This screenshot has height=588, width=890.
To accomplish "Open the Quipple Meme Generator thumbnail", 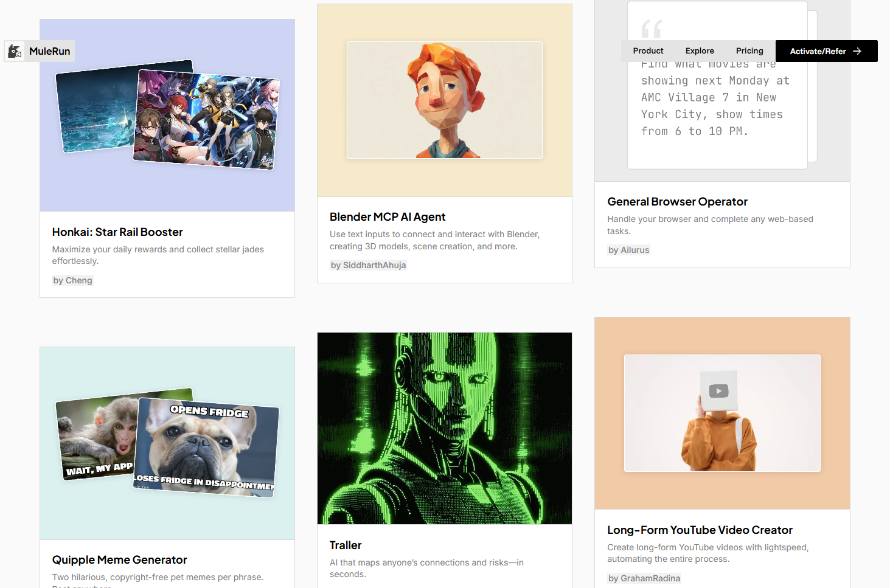I will click(x=167, y=443).
